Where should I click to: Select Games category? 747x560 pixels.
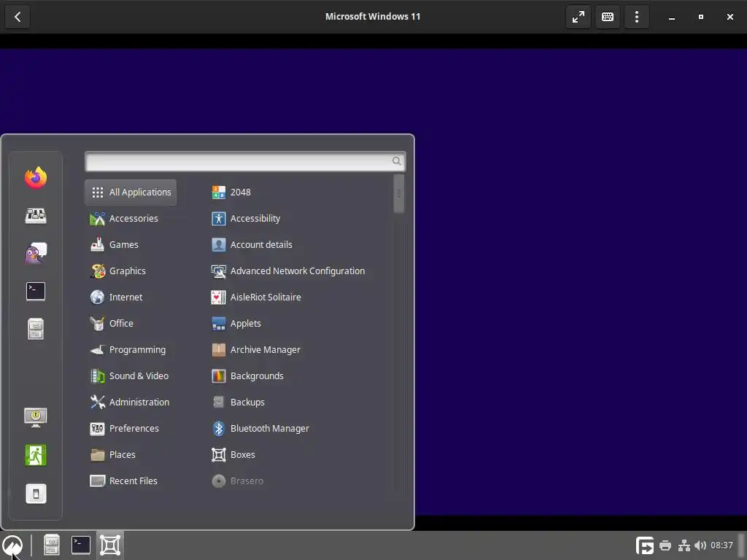point(131,245)
